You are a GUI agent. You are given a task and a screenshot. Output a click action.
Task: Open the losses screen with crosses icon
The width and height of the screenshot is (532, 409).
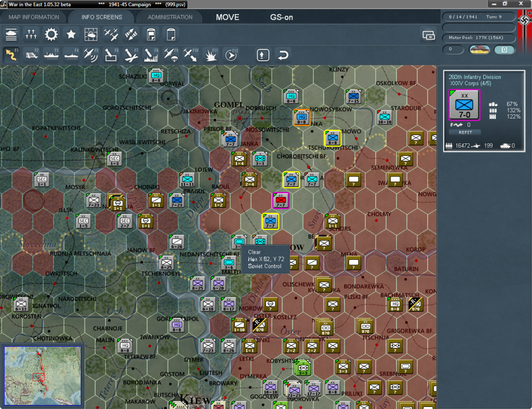(x=31, y=34)
